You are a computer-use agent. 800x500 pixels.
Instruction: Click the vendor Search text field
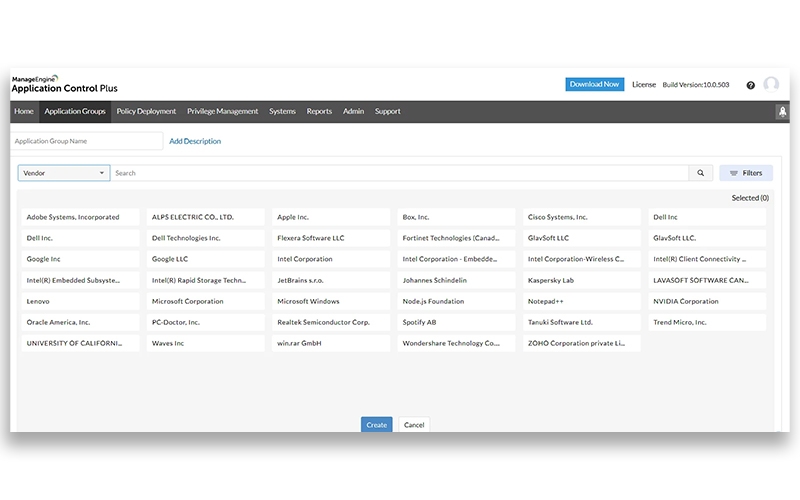[x=400, y=173]
